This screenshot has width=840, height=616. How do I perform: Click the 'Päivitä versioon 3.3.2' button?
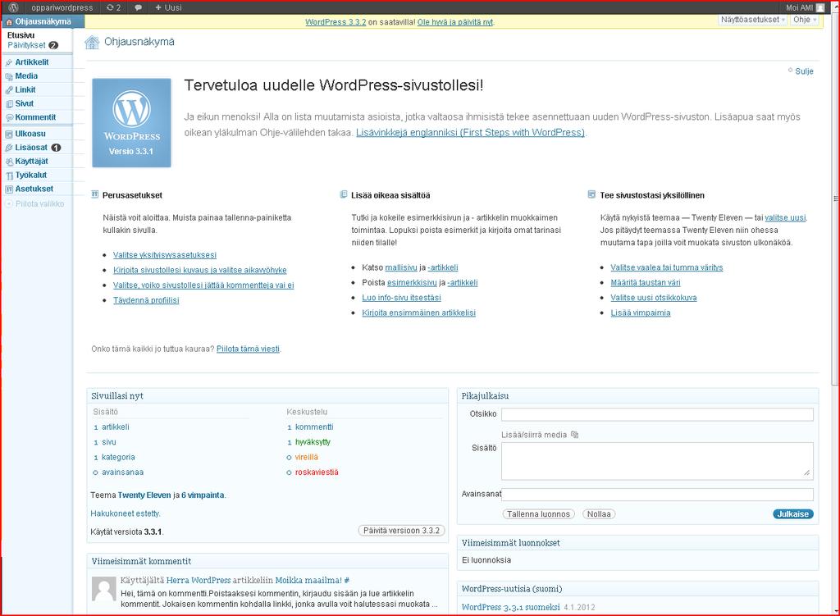coord(401,531)
